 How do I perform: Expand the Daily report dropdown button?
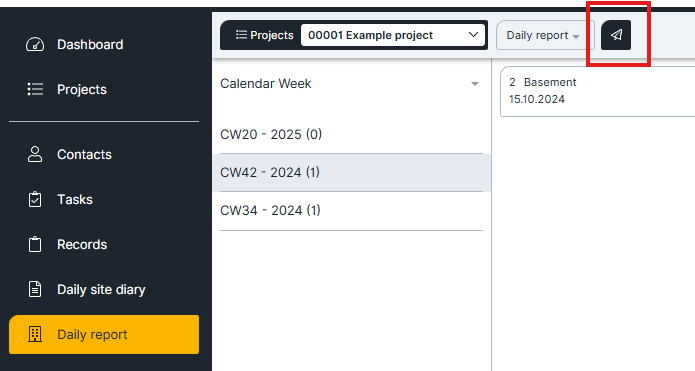pos(545,35)
